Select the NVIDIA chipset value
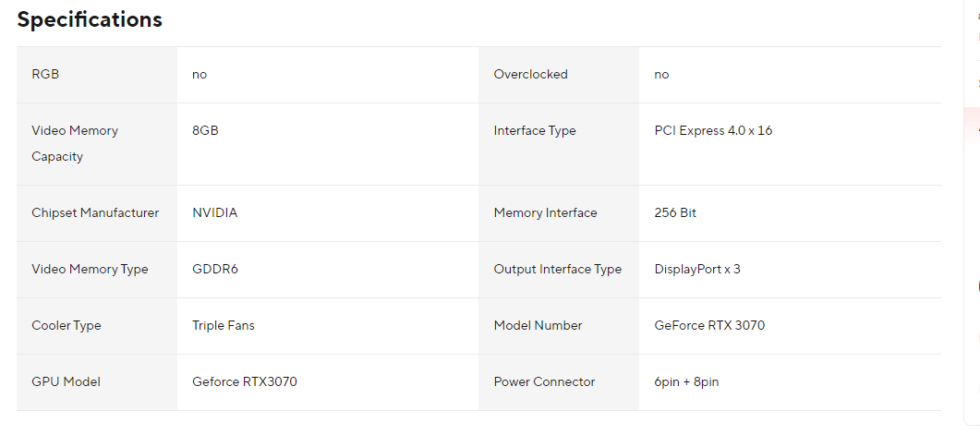The width and height of the screenshot is (980, 435). click(x=214, y=213)
